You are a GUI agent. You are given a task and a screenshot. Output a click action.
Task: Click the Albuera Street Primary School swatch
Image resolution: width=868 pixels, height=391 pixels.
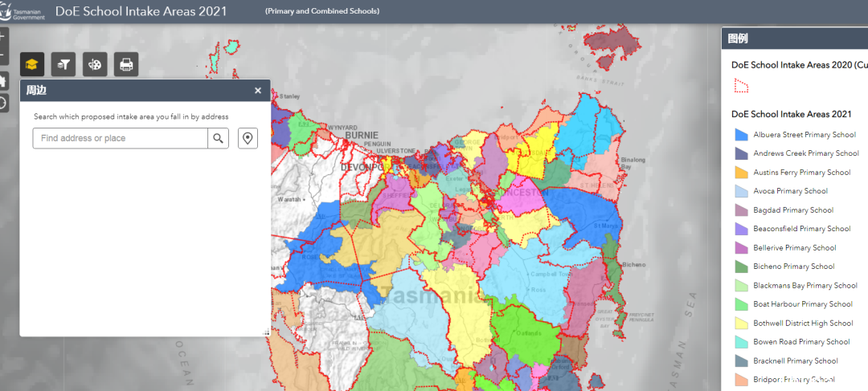[741, 135]
